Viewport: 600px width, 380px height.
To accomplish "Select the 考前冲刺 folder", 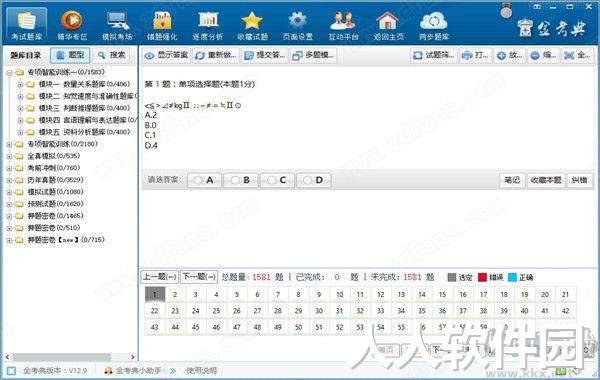I will pos(54,168).
